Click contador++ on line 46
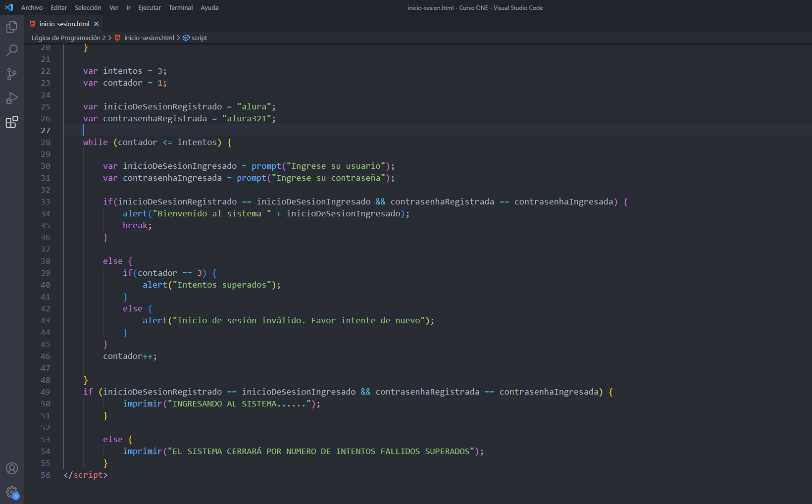The image size is (812, 504). coord(128,356)
